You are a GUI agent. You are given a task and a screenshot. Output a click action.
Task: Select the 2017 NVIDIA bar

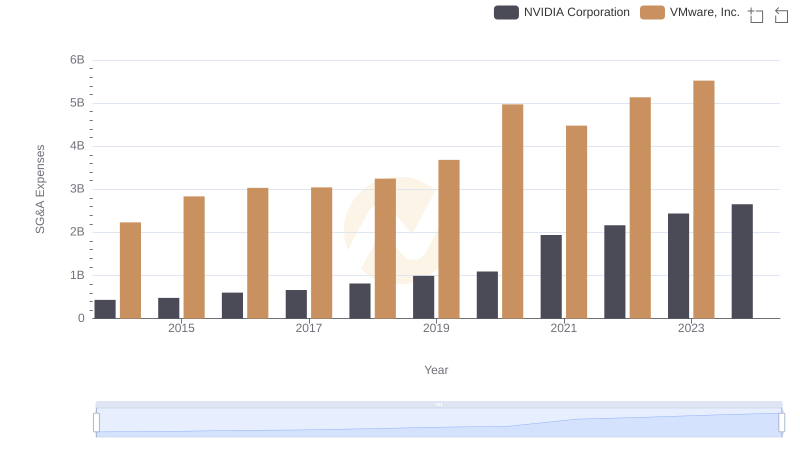click(x=296, y=304)
